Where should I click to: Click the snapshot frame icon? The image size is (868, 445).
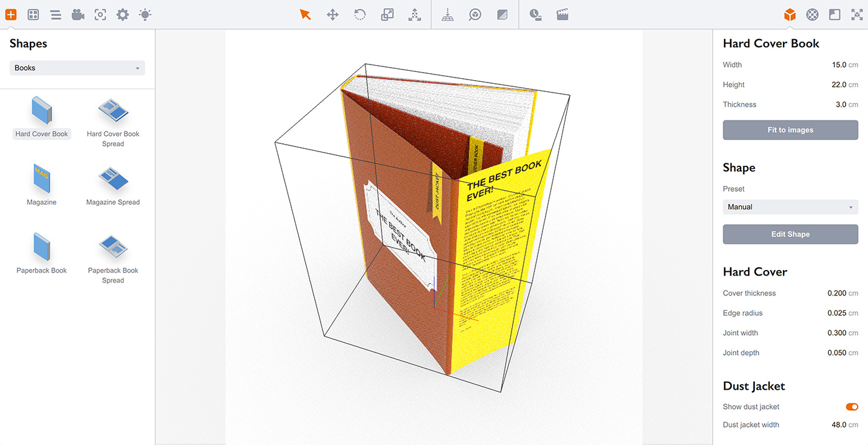[x=100, y=14]
